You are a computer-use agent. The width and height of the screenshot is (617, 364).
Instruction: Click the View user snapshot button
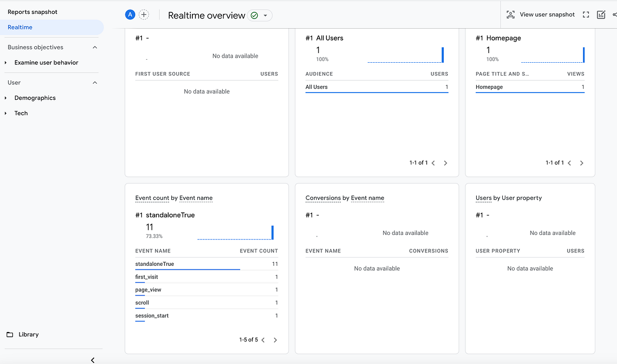tap(541, 14)
